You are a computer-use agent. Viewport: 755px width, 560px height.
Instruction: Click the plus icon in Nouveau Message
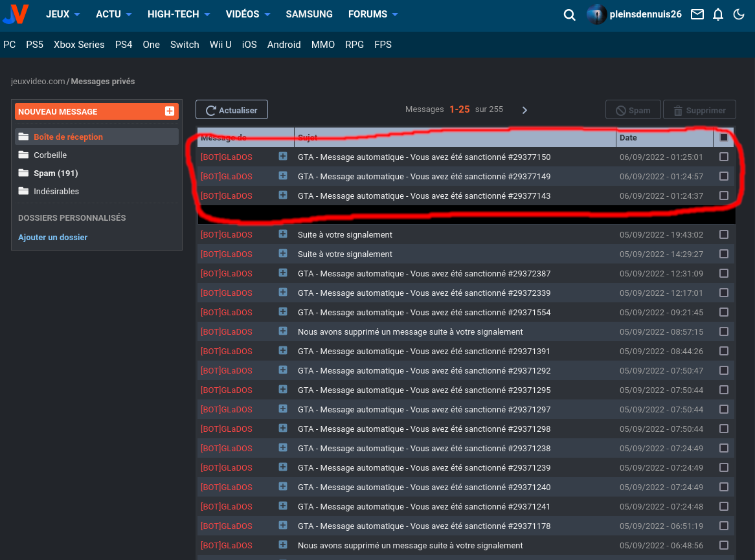click(170, 111)
